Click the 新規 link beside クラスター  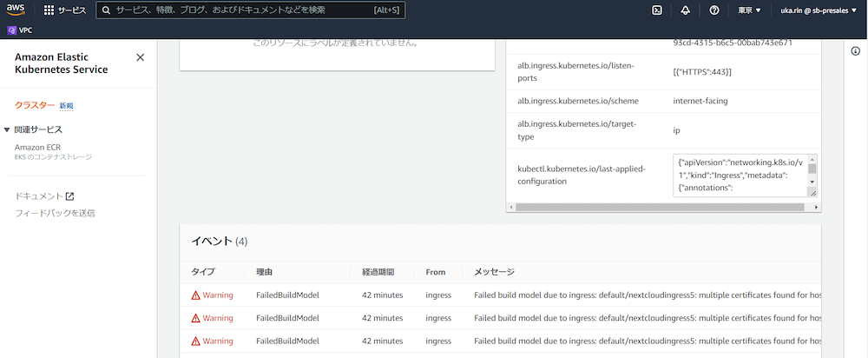coord(66,106)
